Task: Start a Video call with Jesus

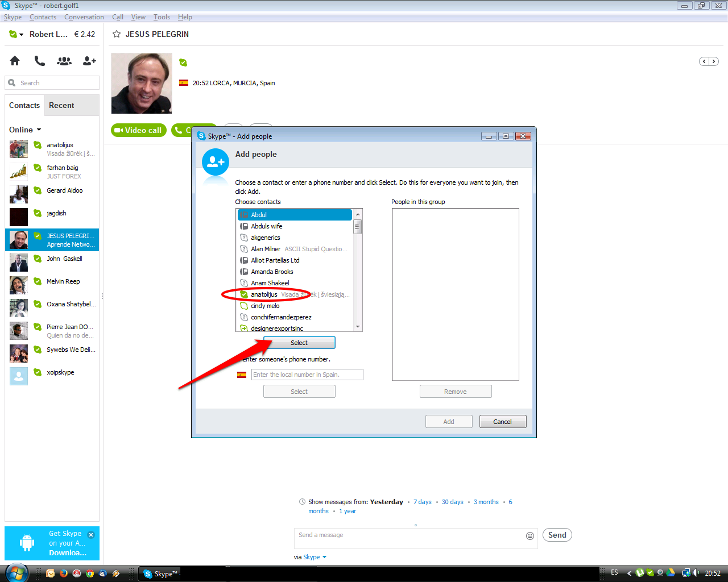Action: [x=139, y=130]
